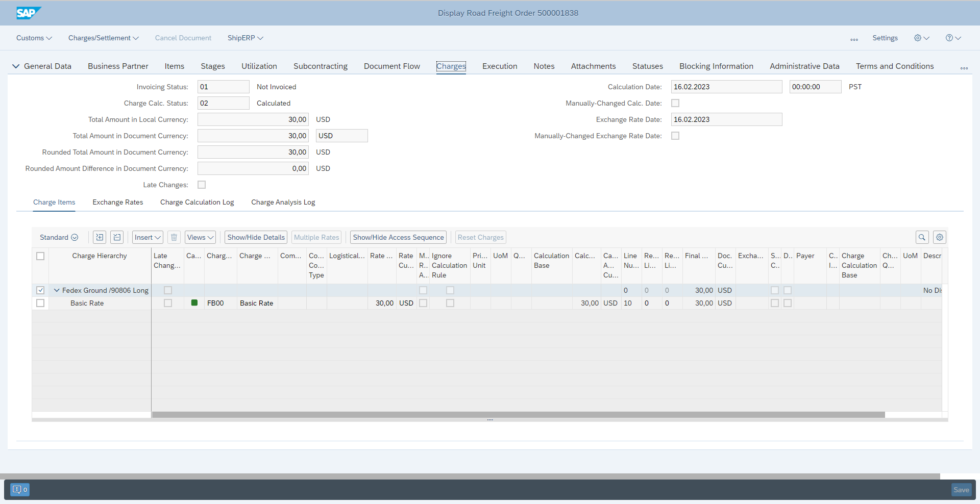Click the green status square for FB00
This screenshot has height=504, width=980.
(194, 303)
